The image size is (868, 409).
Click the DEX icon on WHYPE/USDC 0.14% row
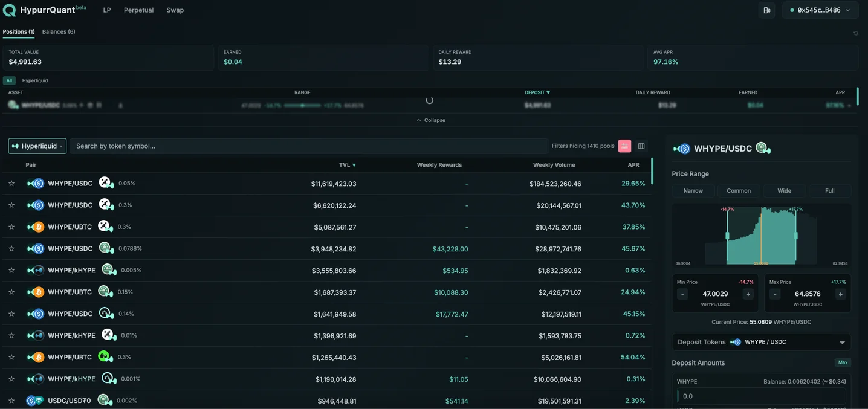click(106, 314)
